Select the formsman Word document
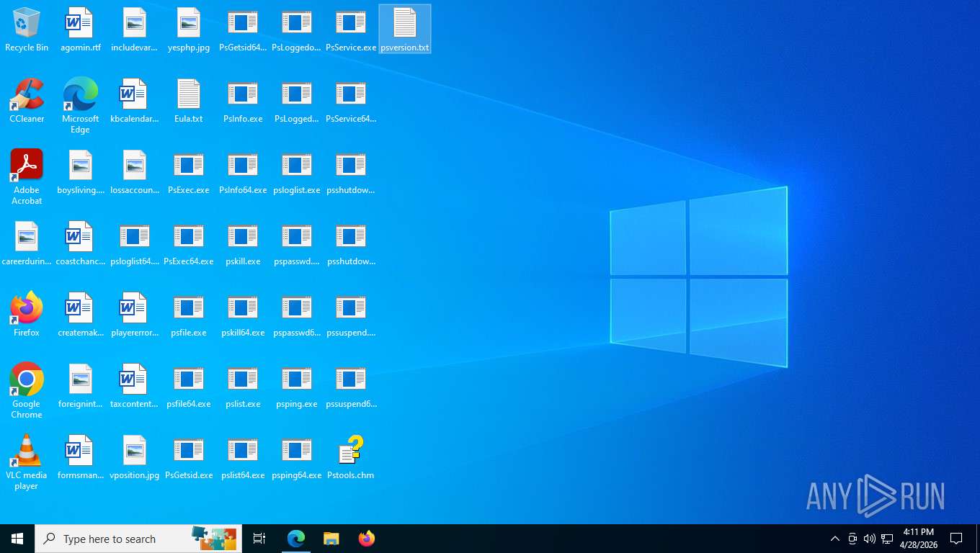 click(x=80, y=457)
